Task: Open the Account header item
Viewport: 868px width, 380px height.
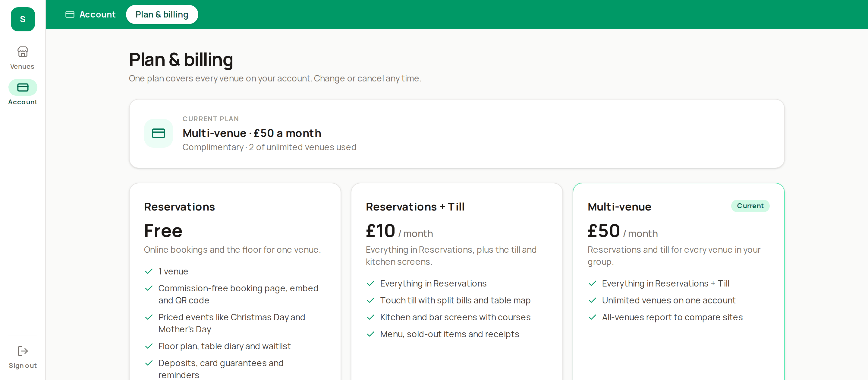Action: pyautogui.click(x=90, y=14)
